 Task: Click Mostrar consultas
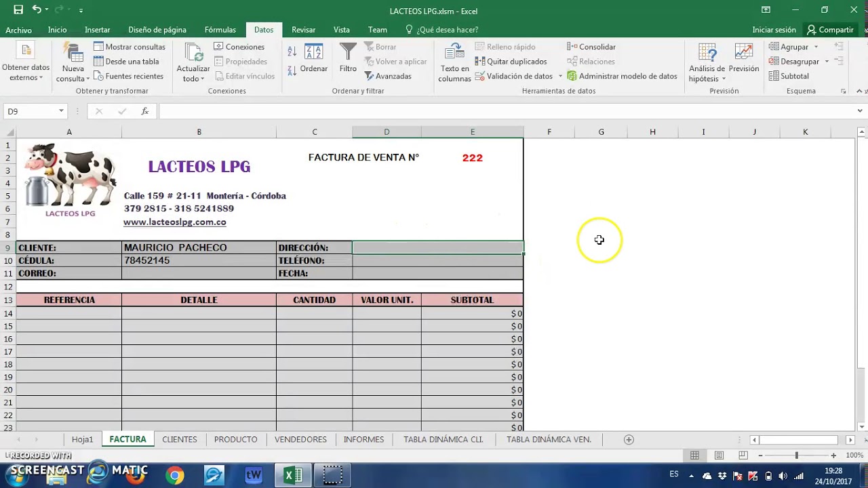[x=130, y=47]
